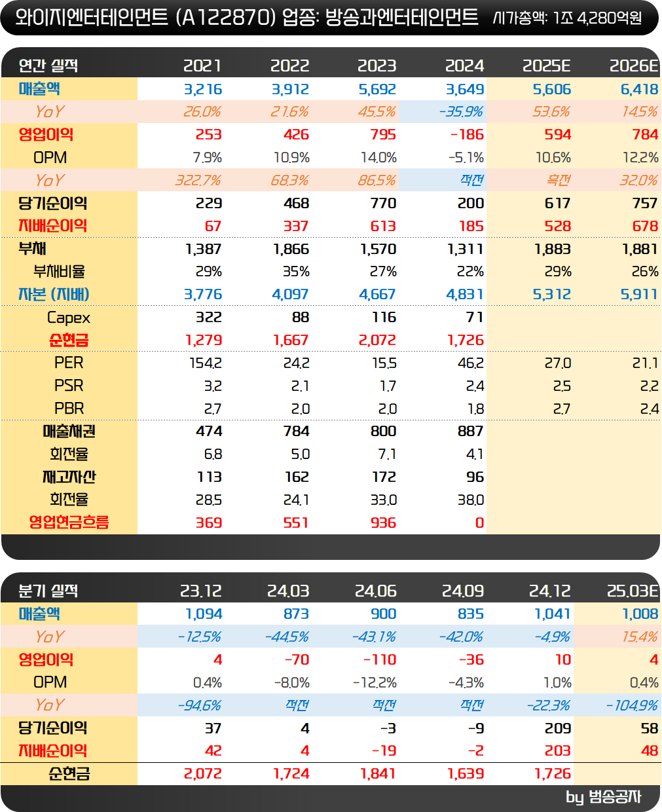The height and width of the screenshot is (812, 662).
Task: Click the 부채비율 row label
Action: (x=59, y=272)
